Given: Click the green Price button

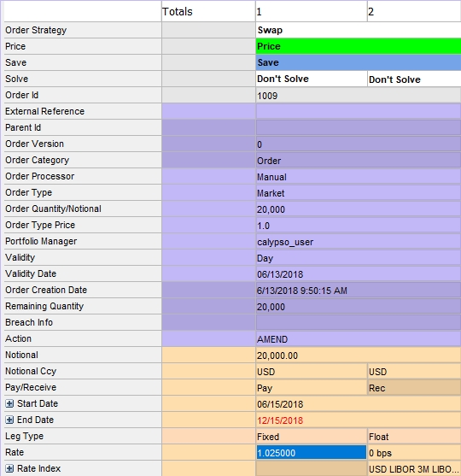Looking at the screenshot, I should point(359,46).
